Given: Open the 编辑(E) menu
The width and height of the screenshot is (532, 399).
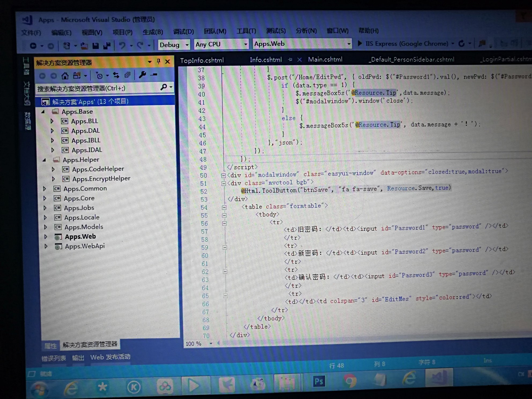Looking at the screenshot, I should point(61,32).
